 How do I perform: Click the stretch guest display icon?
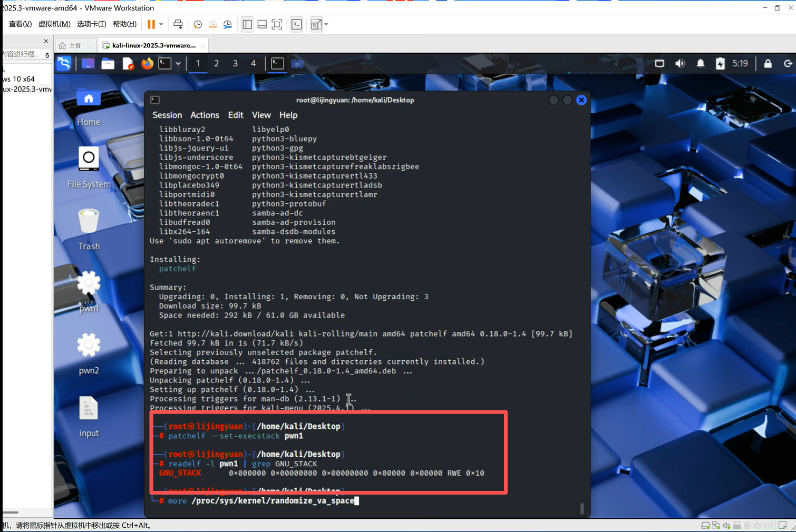click(316, 24)
